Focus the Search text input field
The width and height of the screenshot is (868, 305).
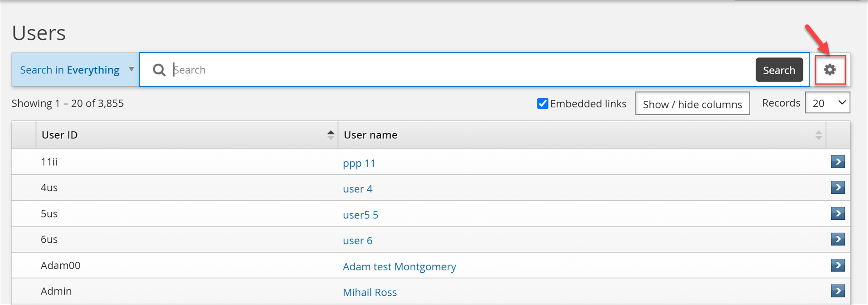click(x=460, y=70)
